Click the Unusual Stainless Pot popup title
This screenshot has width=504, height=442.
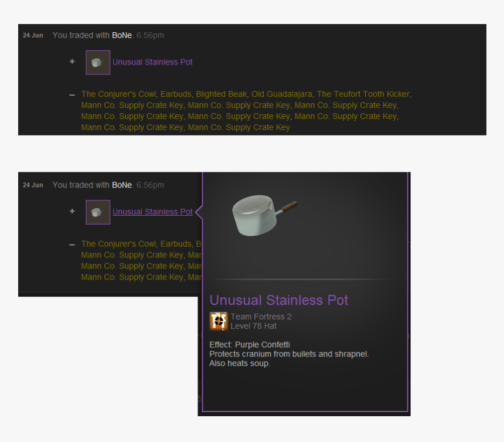(x=279, y=300)
